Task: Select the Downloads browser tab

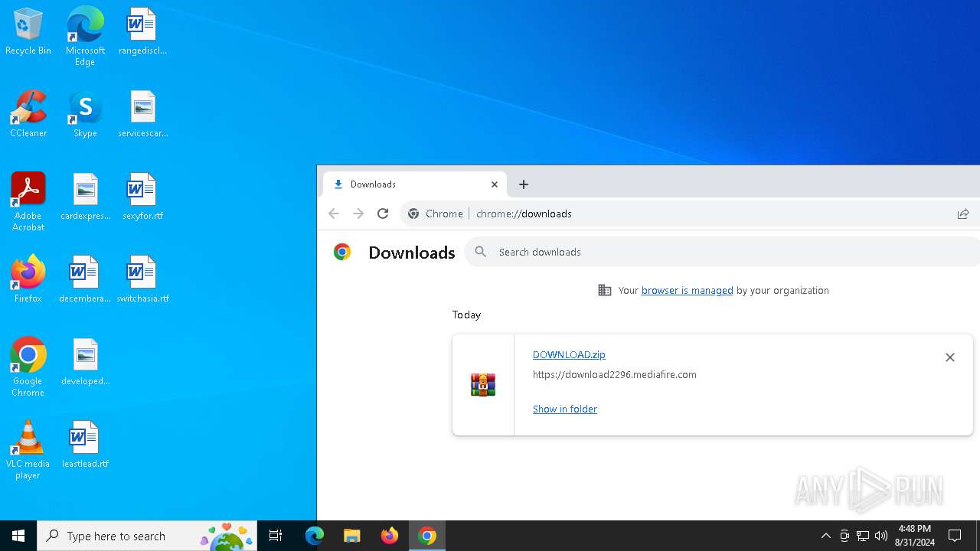Action: pos(413,184)
